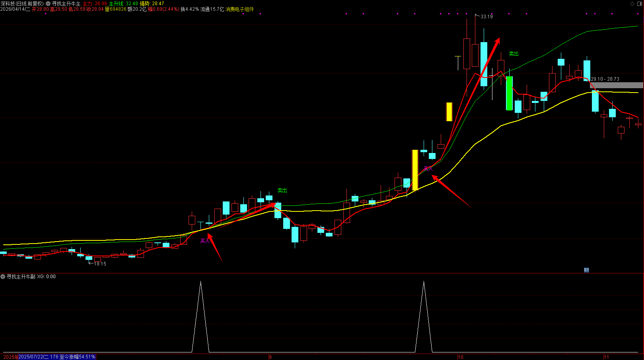
Task: Click the 2025/07/22 至今涨幅54.51% status text
Action: coord(57,357)
